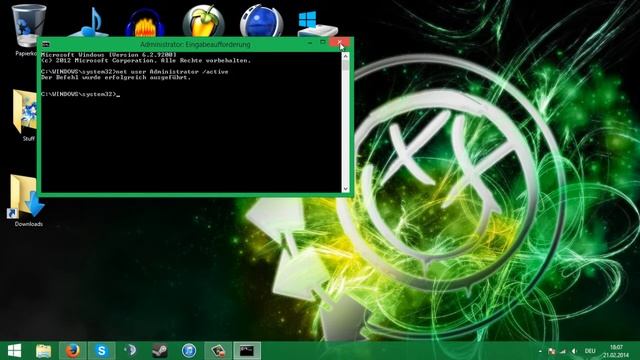640x360 pixels.
Task: Open the Windows drive desktop icon
Action: (x=317, y=24)
